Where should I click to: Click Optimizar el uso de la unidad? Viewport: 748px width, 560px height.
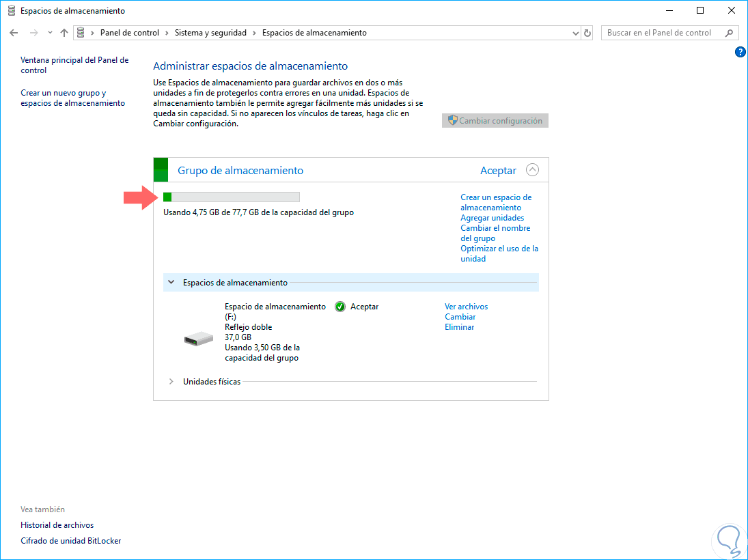499,254
